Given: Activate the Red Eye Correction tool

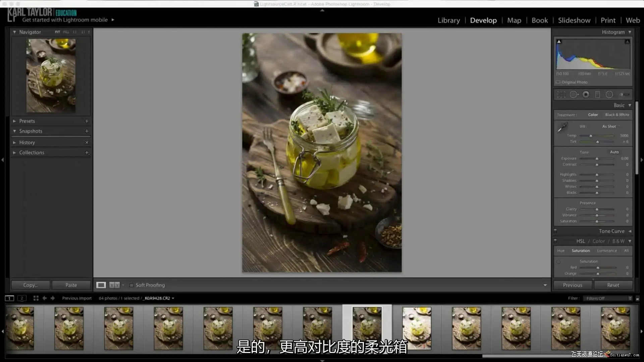Looking at the screenshot, I should click(x=586, y=95).
